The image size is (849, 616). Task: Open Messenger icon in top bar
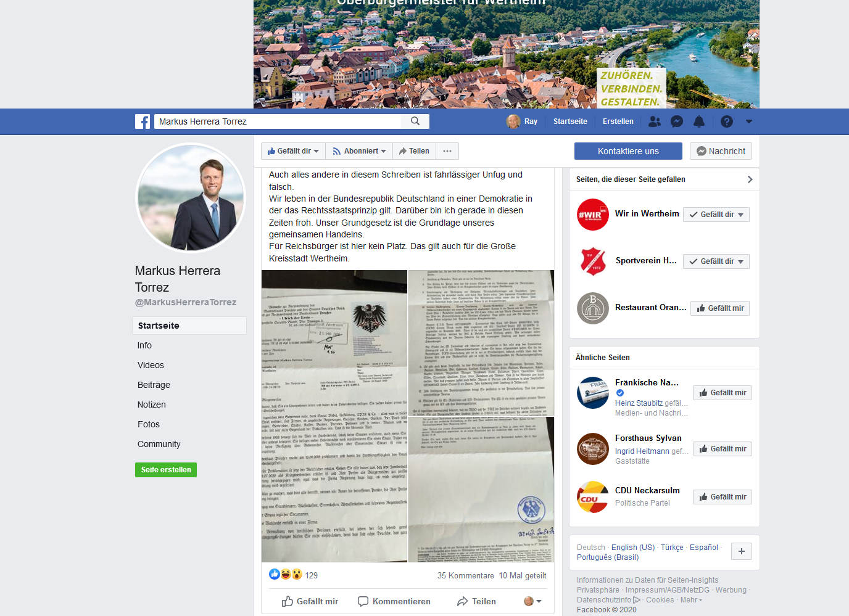click(x=677, y=121)
